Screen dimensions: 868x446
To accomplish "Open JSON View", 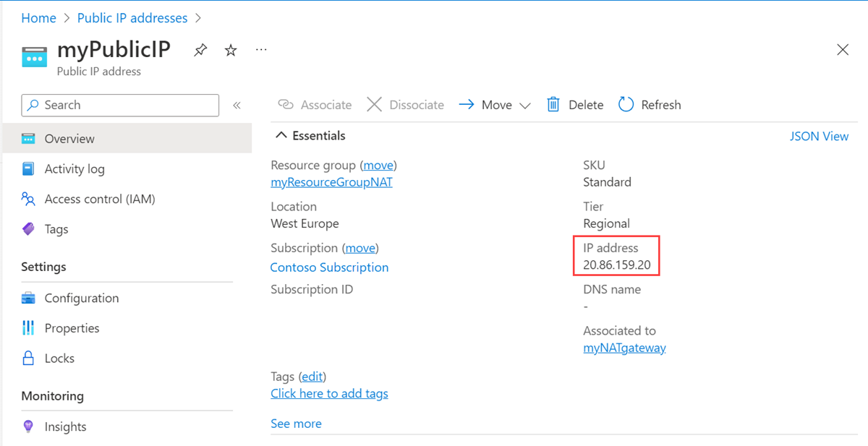I will click(819, 136).
